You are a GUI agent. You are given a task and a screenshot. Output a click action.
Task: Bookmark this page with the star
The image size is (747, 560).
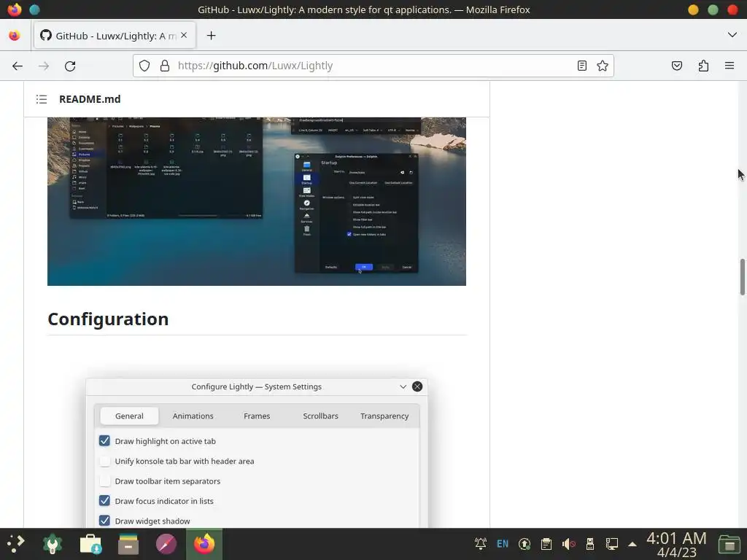pyautogui.click(x=602, y=66)
